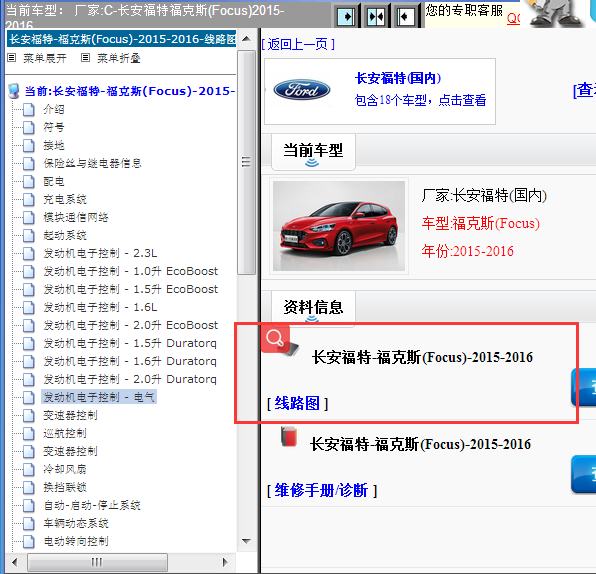Open 发动机电子控制 - 1.6升 Duratorq
This screenshot has height=574, width=596.
(x=130, y=361)
